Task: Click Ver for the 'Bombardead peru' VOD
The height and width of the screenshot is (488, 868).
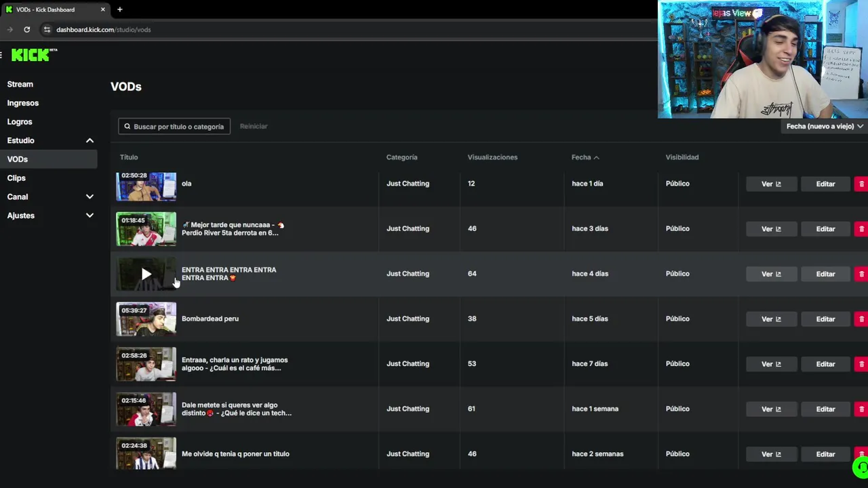Action: click(771, 319)
